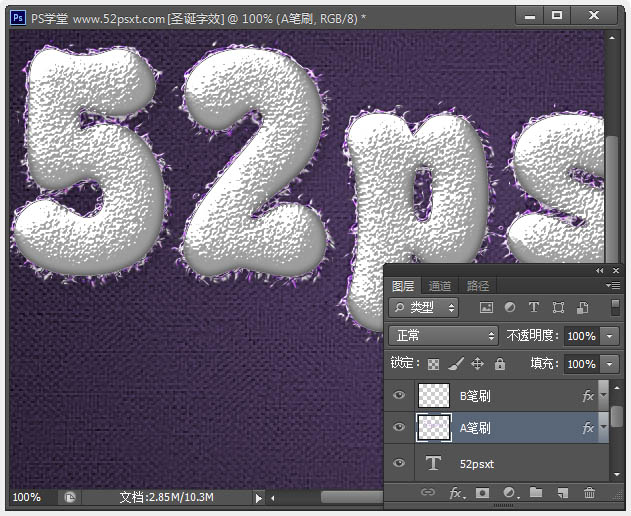
Task: Delete layer using trash icon
Action: (590, 493)
